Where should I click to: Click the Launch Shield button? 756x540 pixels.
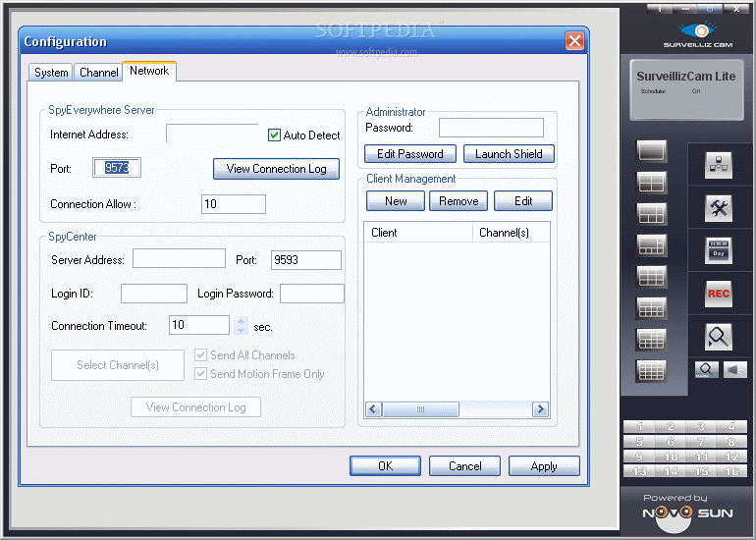click(x=509, y=154)
